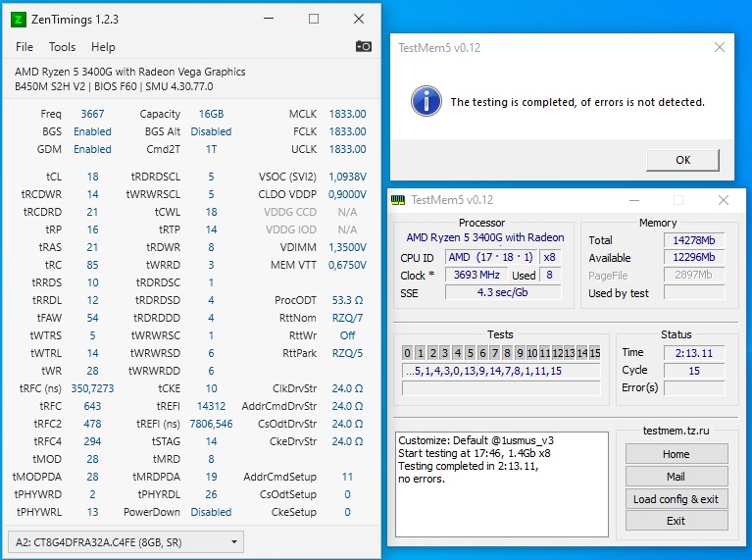Click the TestMem5 log text box
The width and height of the screenshot is (752, 560).
coord(502,484)
